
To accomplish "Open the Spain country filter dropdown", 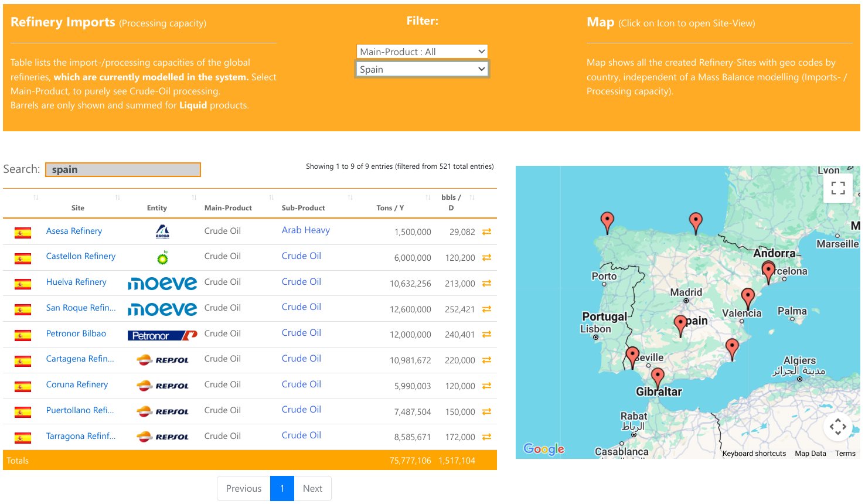I will (x=422, y=69).
